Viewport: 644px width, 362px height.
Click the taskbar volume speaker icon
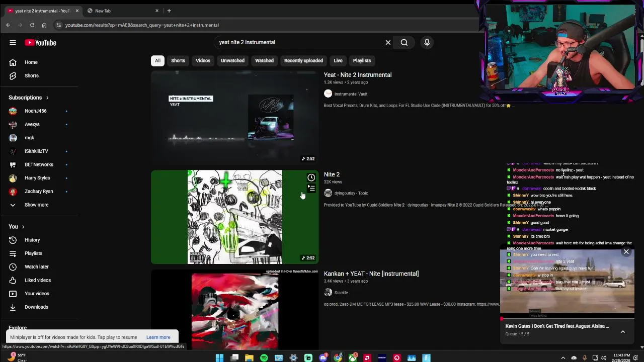pos(603,358)
